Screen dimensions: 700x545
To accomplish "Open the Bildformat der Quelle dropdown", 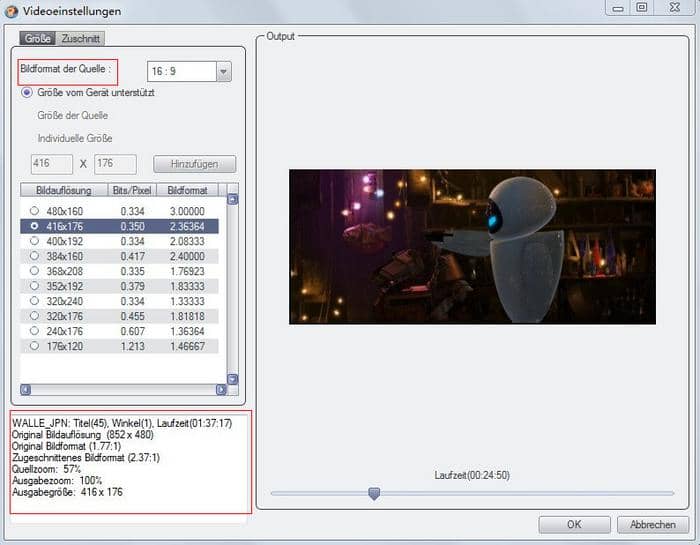I will (x=224, y=71).
